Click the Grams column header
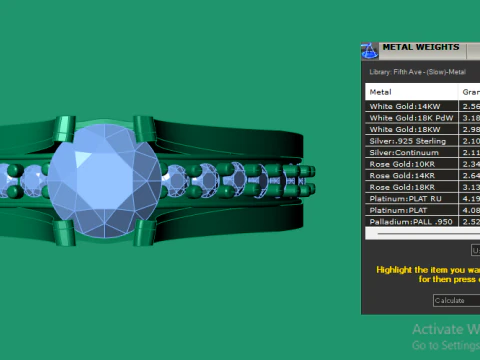480x360 pixels. (469, 92)
